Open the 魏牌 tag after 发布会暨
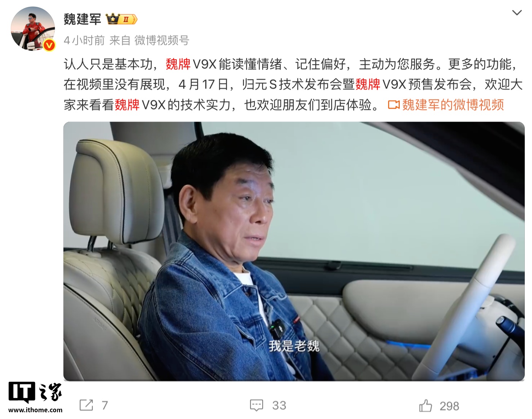Image resolution: width=532 pixels, height=419 pixels. 368,84
